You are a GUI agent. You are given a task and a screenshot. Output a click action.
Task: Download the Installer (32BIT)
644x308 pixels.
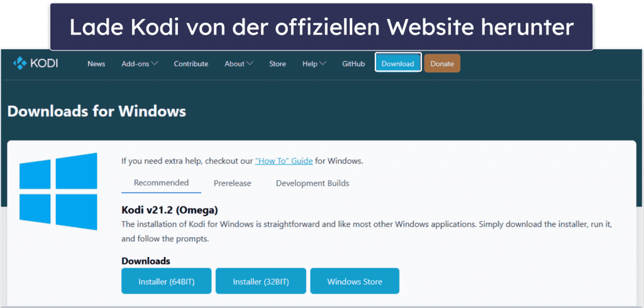tap(261, 282)
